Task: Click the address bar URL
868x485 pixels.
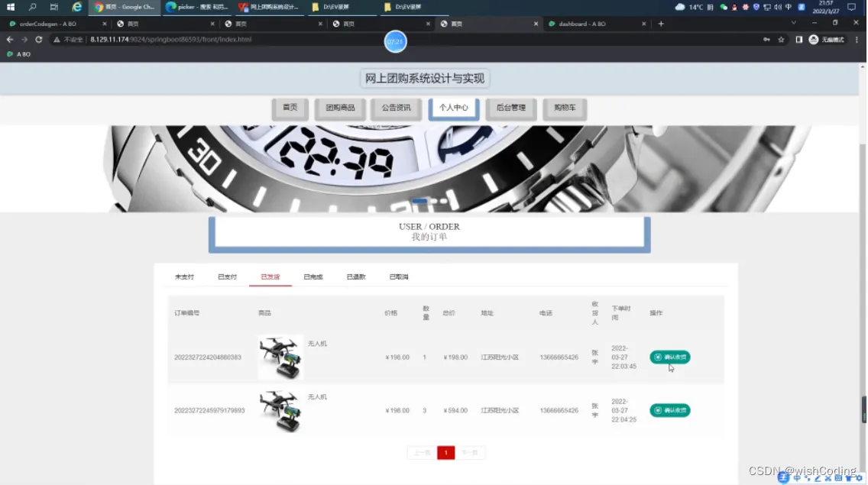Action: click(x=170, y=39)
